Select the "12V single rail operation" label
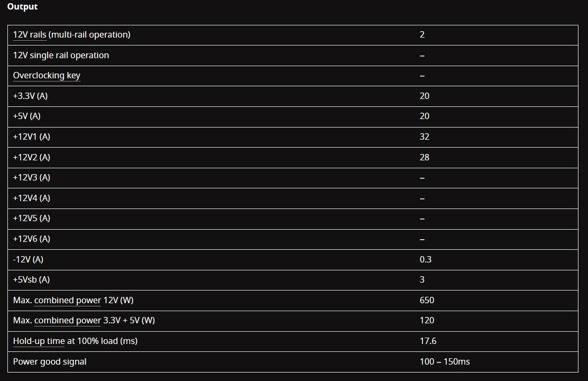Viewport: 588px width, 381px height. [61, 56]
